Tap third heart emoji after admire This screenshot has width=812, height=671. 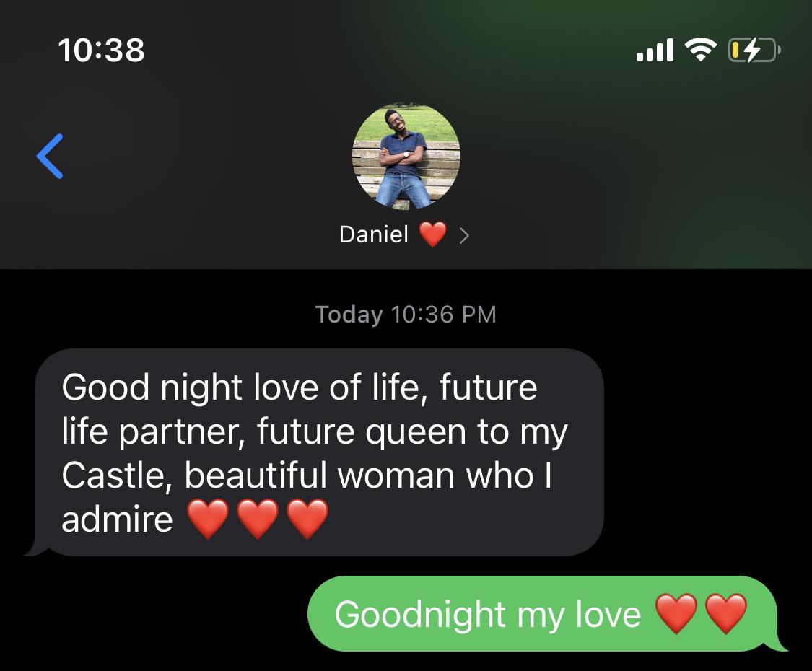tap(307, 519)
